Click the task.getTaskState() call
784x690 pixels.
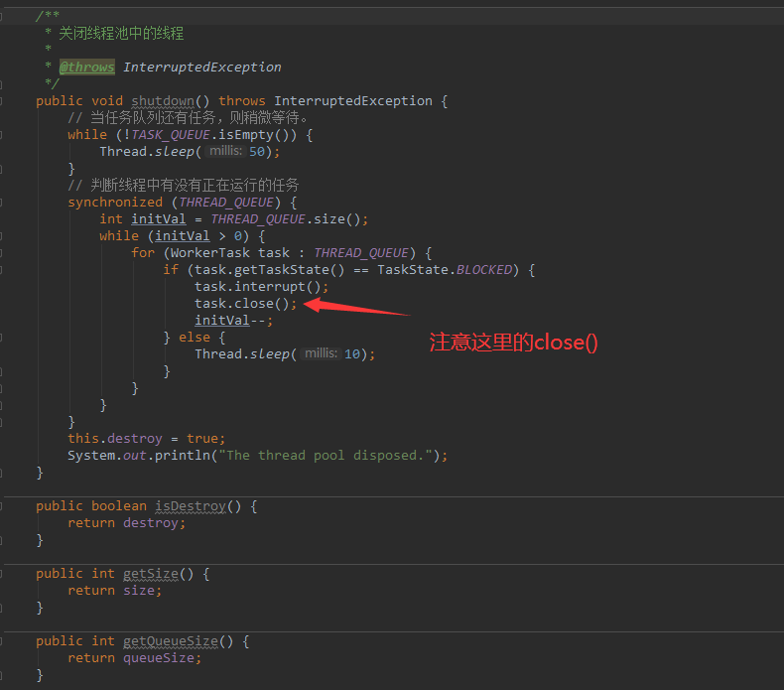pyautogui.click(x=270, y=270)
